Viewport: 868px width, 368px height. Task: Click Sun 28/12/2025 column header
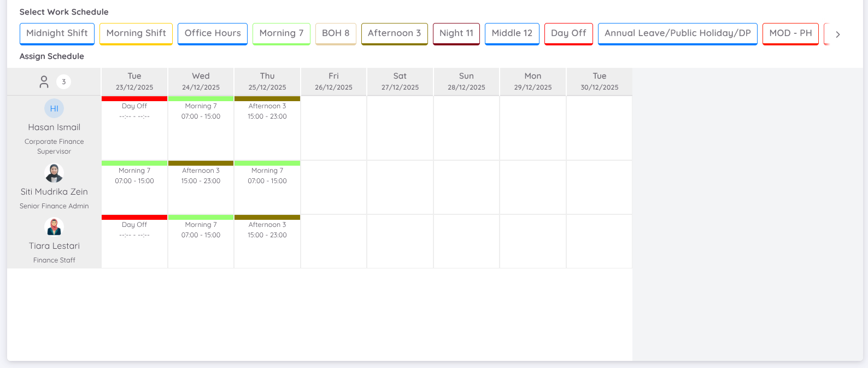tap(466, 81)
